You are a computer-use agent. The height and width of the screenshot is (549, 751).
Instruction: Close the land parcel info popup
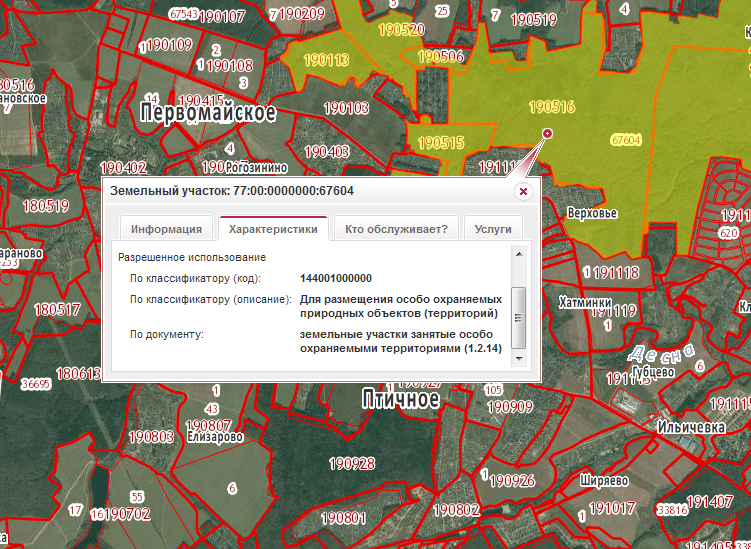(x=523, y=192)
